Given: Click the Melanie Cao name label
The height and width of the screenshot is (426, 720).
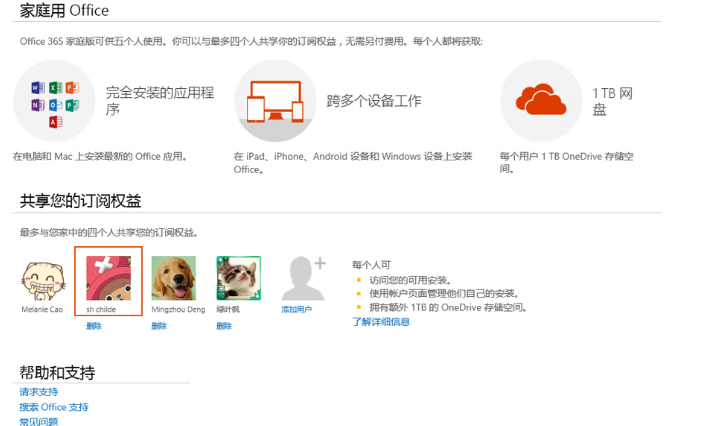Looking at the screenshot, I should 42,309.
